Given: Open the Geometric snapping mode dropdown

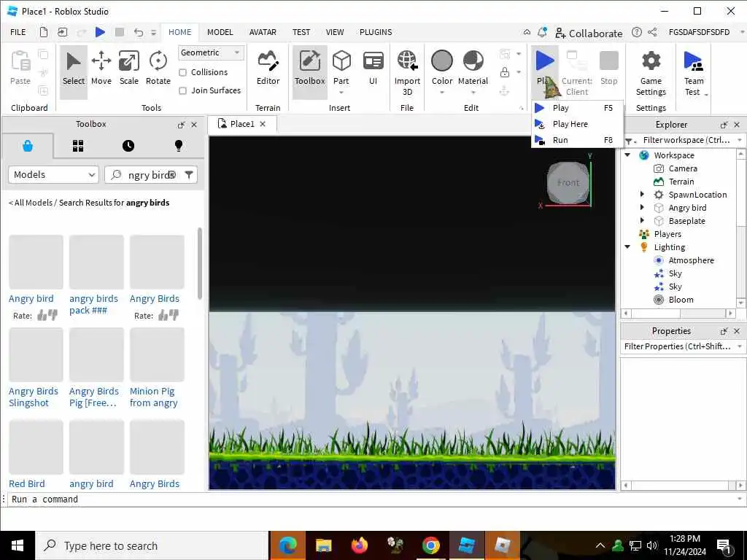Looking at the screenshot, I should click(211, 52).
